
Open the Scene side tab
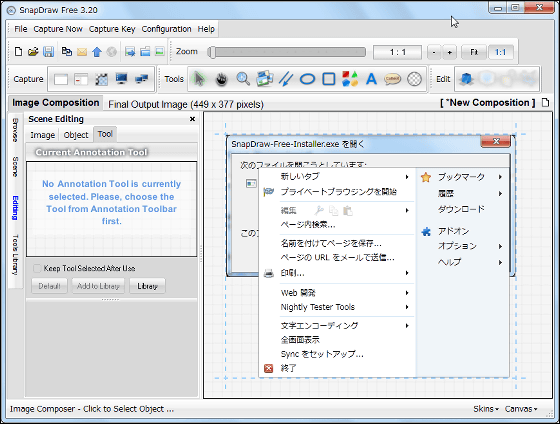click(15, 167)
